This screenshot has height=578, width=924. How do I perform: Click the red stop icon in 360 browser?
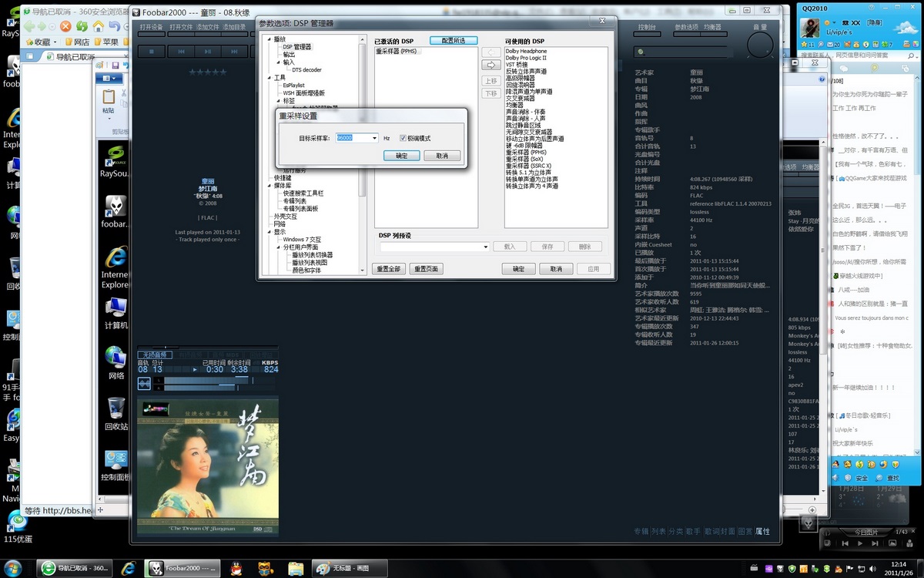[x=65, y=26]
